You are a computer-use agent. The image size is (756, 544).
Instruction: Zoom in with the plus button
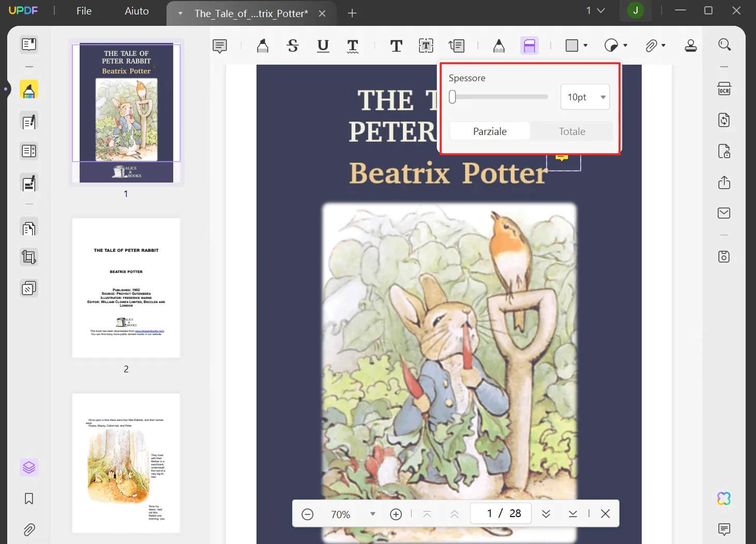(x=396, y=514)
